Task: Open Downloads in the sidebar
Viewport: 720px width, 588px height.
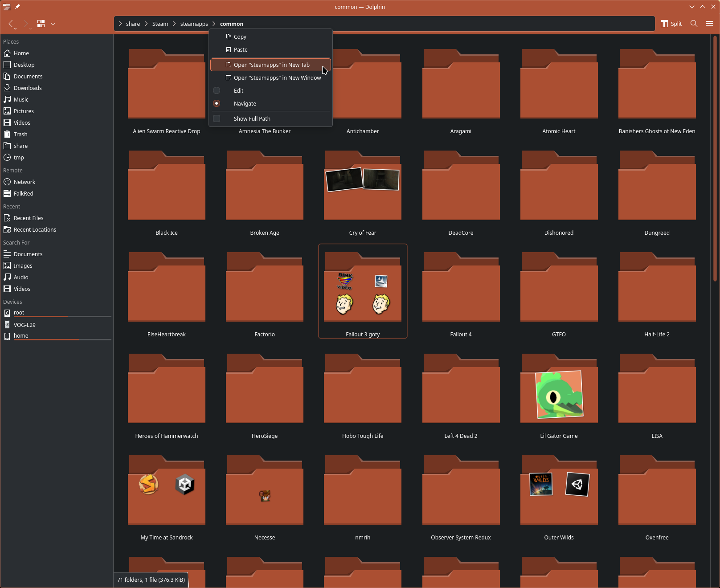Action: click(x=57, y=88)
